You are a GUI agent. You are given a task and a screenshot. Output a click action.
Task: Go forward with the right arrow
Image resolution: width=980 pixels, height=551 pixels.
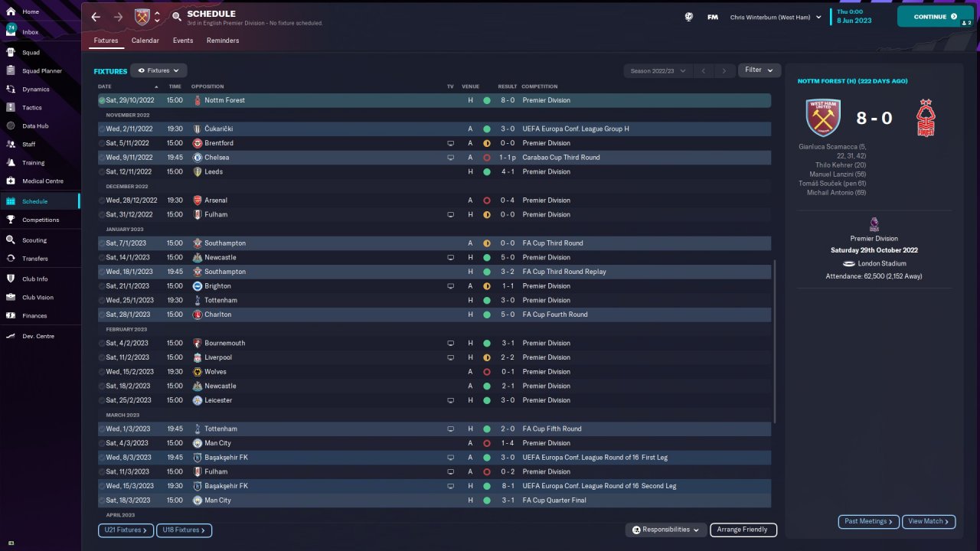(x=118, y=17)
